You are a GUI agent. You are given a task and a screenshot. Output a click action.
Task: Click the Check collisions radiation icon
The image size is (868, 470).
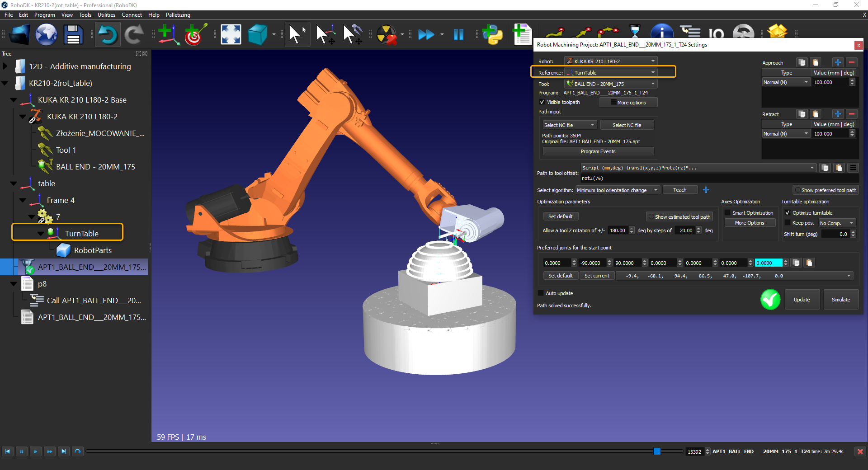click(x=387, y=35)
